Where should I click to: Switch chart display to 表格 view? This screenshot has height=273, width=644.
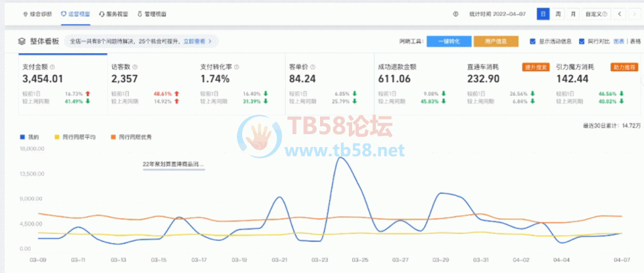[x=634, y=41]
